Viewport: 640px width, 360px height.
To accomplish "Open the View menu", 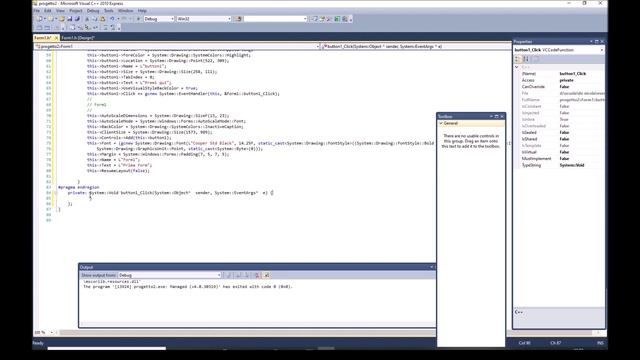I will (60, 11).
